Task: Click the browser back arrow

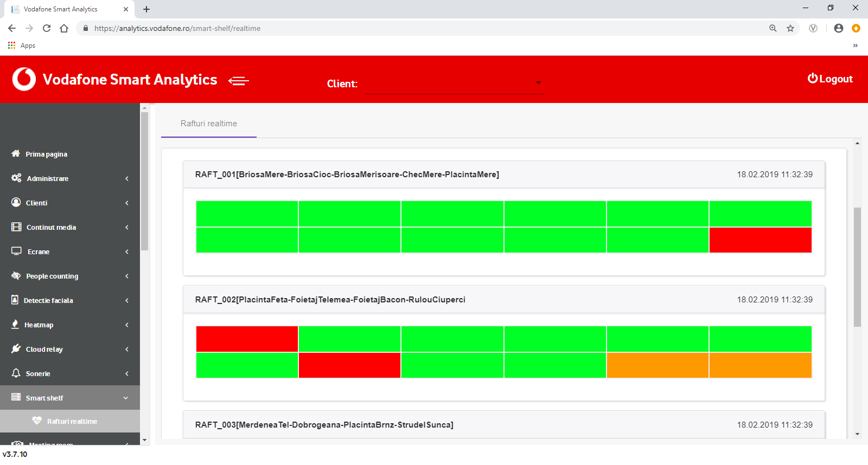Action: (12, 28)
